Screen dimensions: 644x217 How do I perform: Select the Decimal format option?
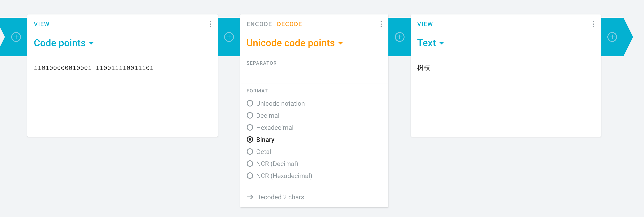pos(263,115)
